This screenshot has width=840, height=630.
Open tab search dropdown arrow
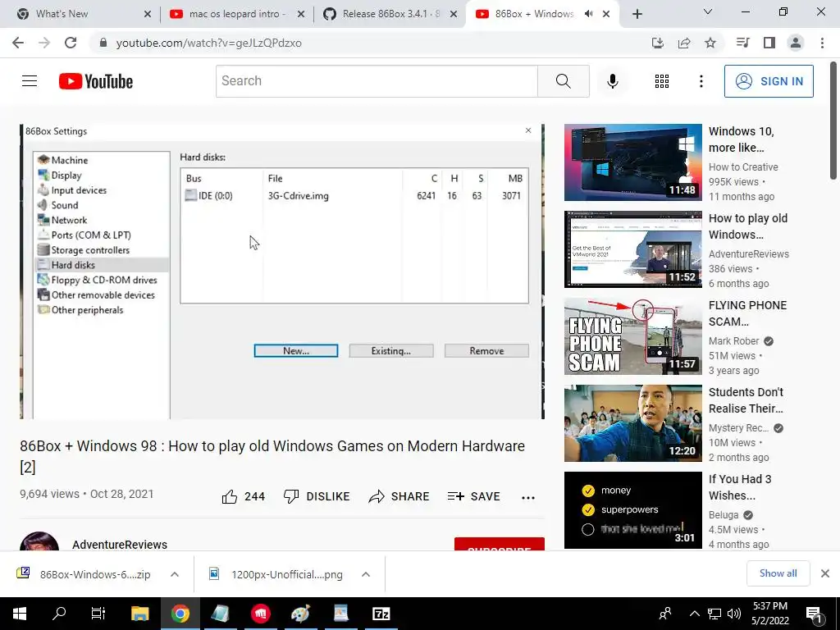pos(708,11)
